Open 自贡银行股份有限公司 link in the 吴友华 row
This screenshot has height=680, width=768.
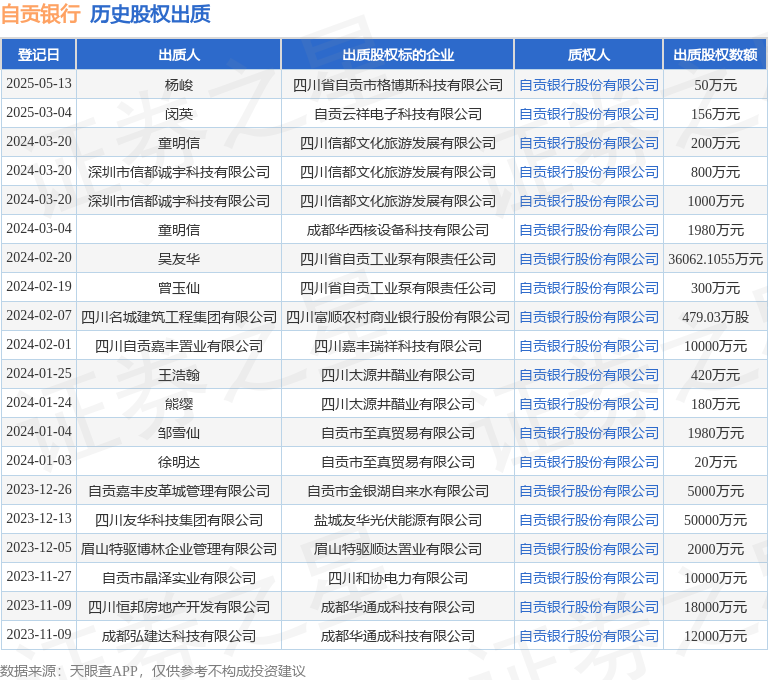pyautogui.click(x=589, y=259)
